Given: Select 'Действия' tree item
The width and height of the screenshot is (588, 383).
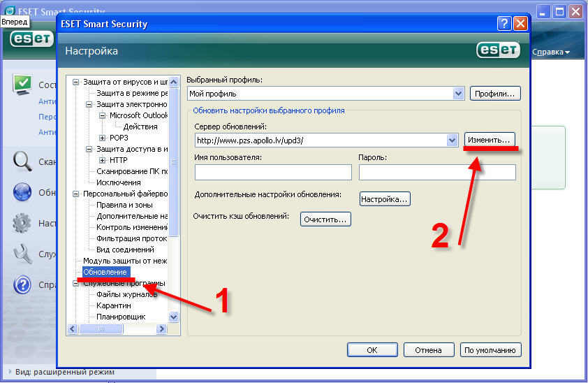Looking at the screenshot, I should click(x=140, y=127).
